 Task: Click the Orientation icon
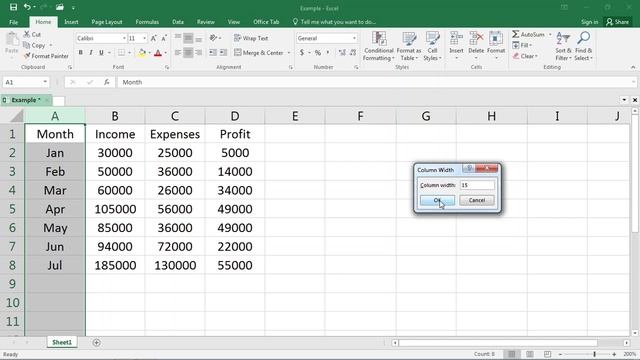[213, 38]
